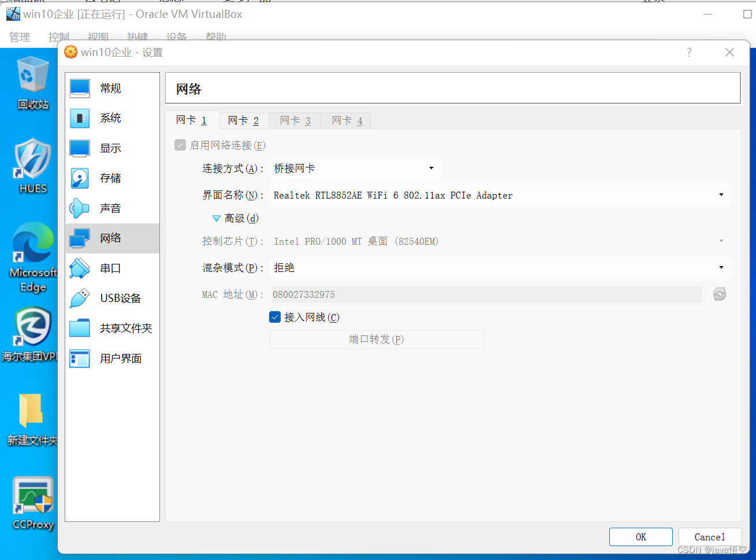Open 混杂模式 dropdown showing 拒绝

tap(500, 267)
